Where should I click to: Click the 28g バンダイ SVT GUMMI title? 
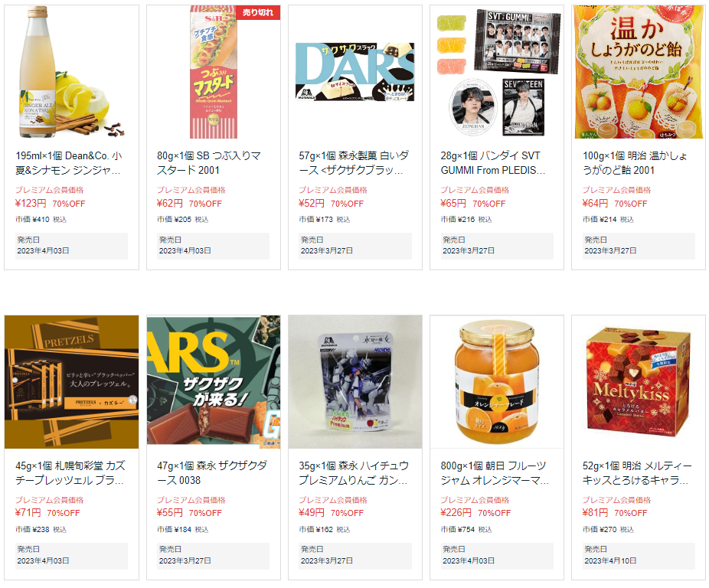point(493,163)
